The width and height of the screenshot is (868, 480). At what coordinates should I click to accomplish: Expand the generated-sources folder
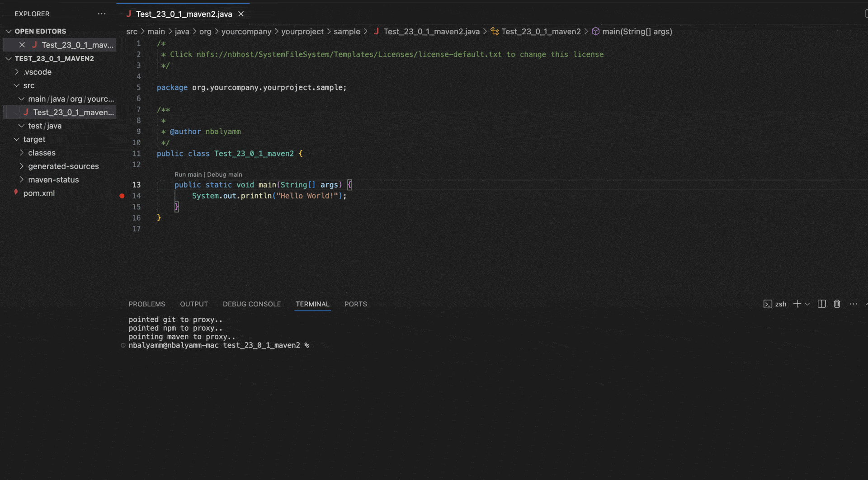[x=21, y=166]
